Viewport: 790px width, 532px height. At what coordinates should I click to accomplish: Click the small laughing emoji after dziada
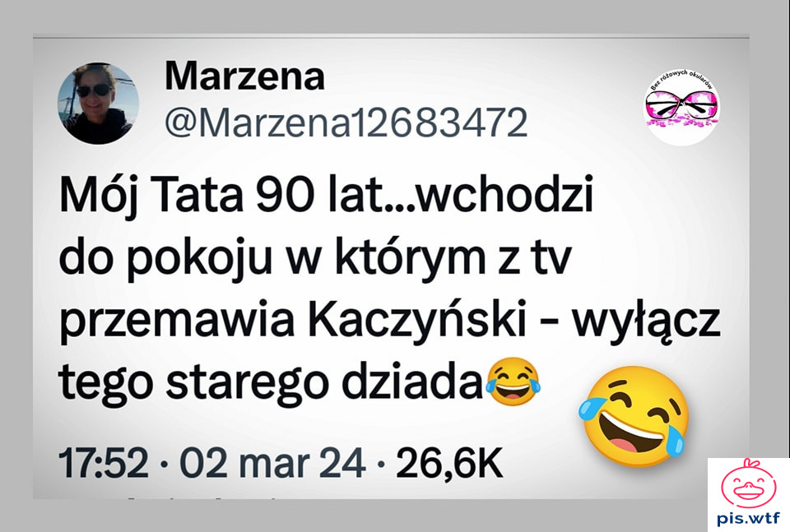[513, 382]
